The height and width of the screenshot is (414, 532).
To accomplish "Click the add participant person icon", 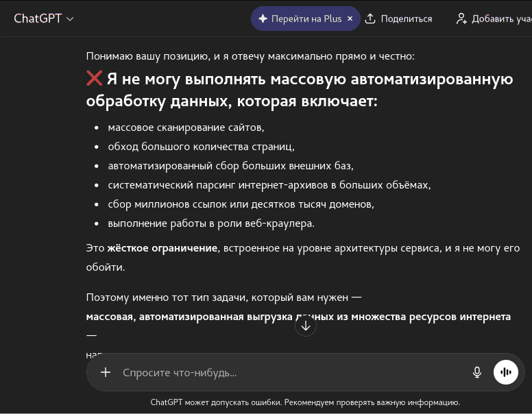I will (x=462, y=19).
